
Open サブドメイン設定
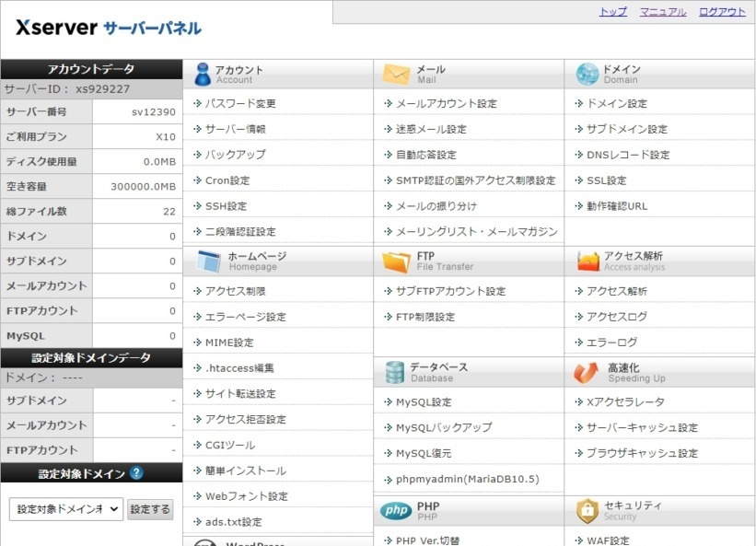click(627, 129)
